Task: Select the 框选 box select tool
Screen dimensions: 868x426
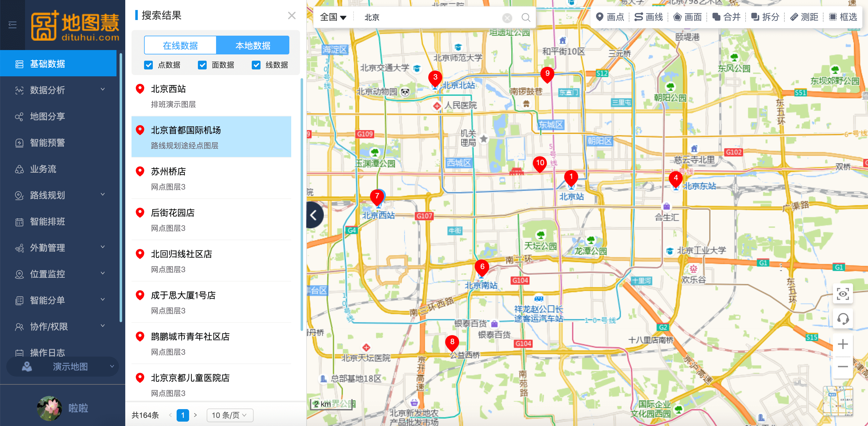Action: (843, 17)
